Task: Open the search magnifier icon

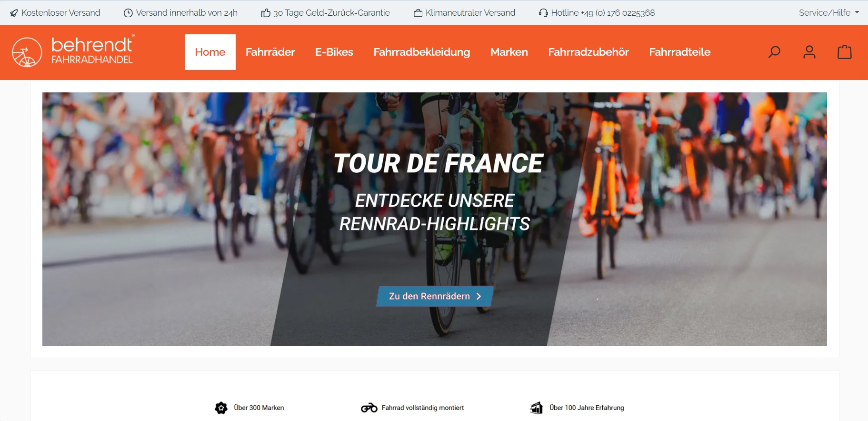Action: 774,52
